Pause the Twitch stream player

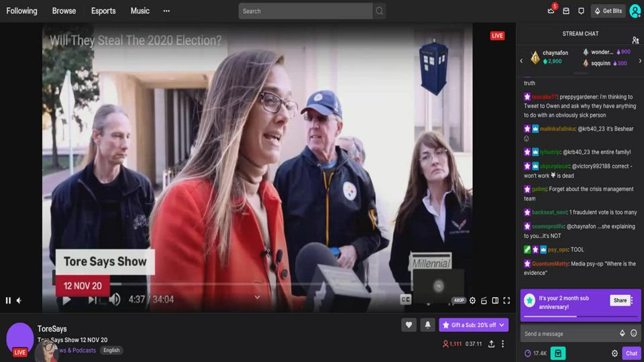click(x=8, y=300)
